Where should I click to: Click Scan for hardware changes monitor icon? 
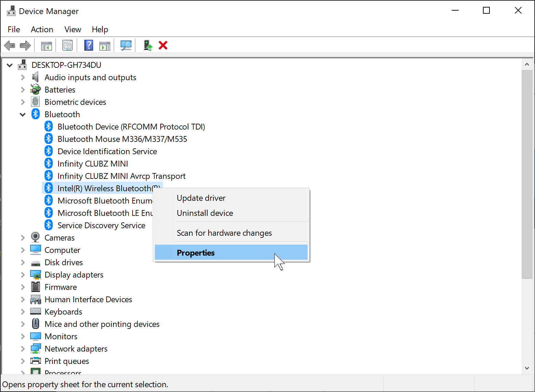point(126,45)
